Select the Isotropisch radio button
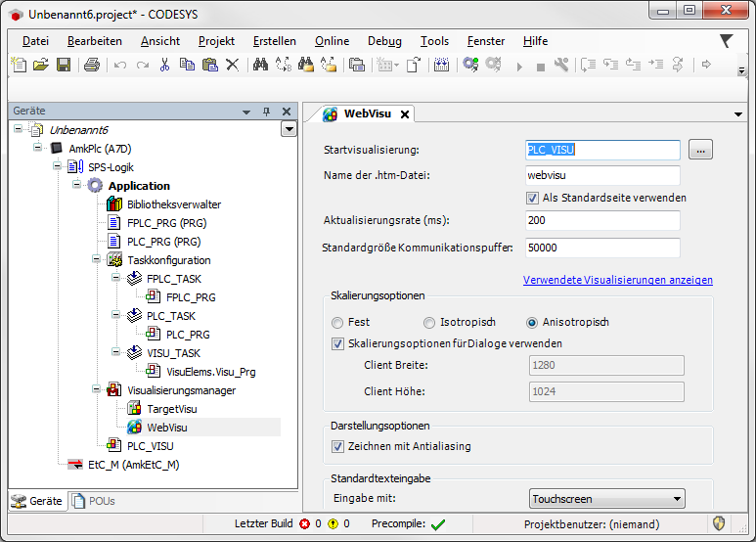This screenshot has width=756, height=542. 429,323
